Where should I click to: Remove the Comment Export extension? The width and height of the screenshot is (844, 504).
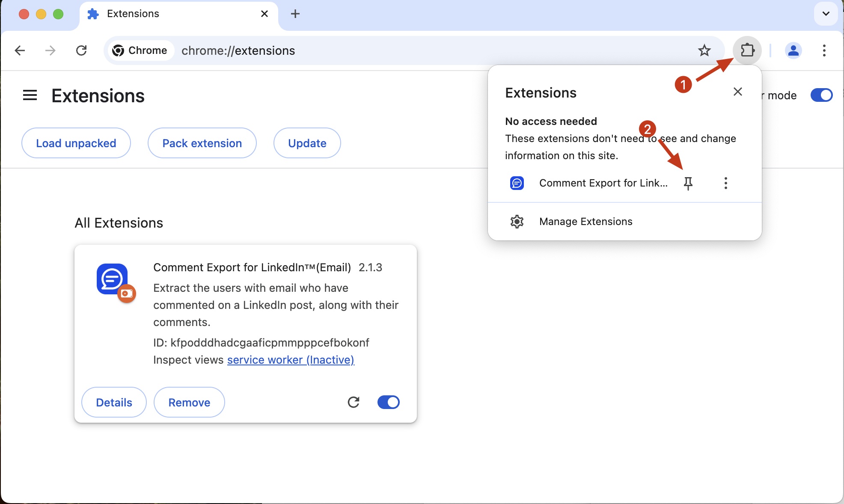tap(189, 402)
